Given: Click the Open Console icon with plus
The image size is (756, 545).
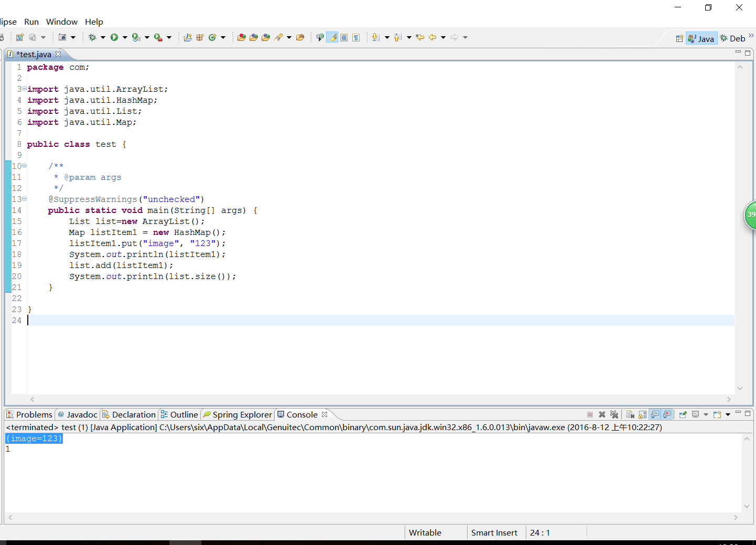Looking at the screenshot, I should pos(717,414).
